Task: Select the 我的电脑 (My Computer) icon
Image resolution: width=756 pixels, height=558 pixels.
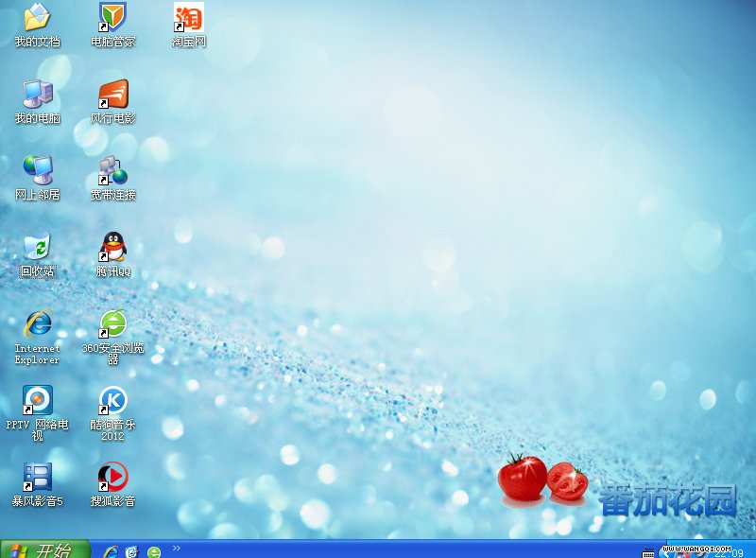Action: [x=37, y=94]
